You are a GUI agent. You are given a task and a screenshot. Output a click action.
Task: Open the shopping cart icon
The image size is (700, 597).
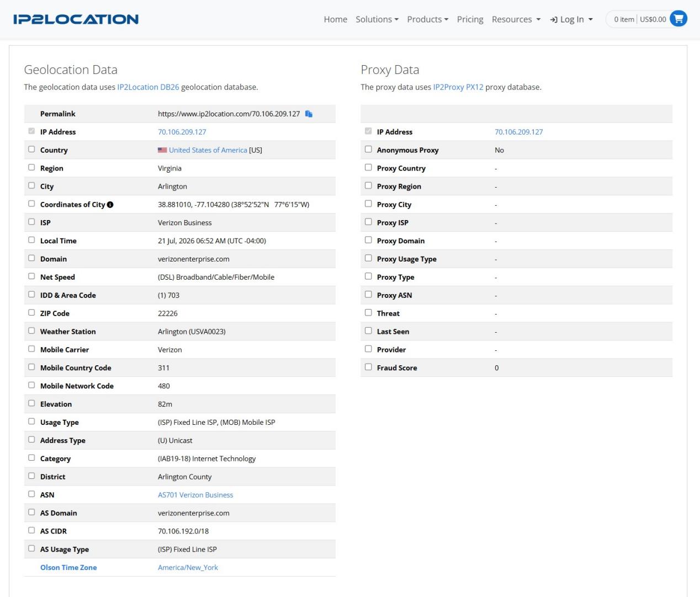(678, 19)
